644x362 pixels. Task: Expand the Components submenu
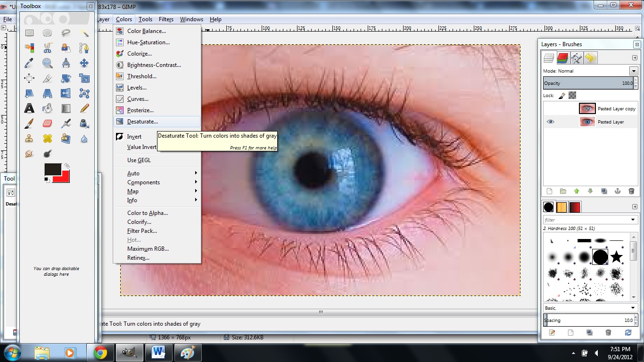[157, 182]
